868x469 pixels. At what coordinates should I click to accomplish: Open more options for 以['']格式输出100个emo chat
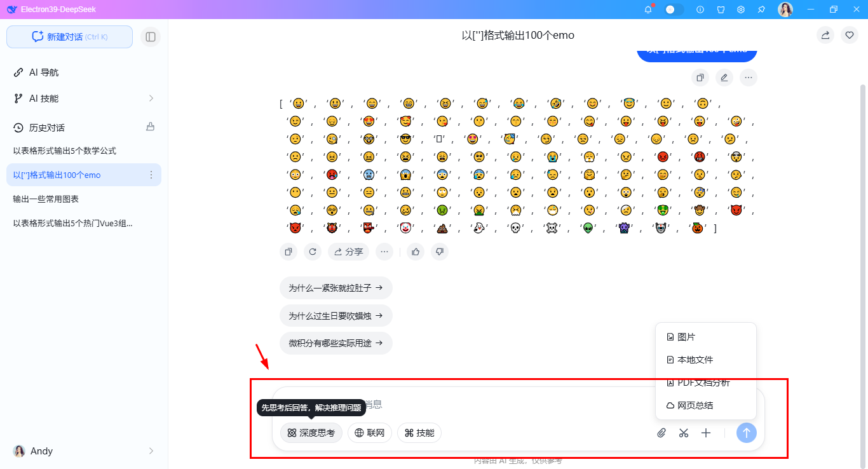click(x=151, y=175)
